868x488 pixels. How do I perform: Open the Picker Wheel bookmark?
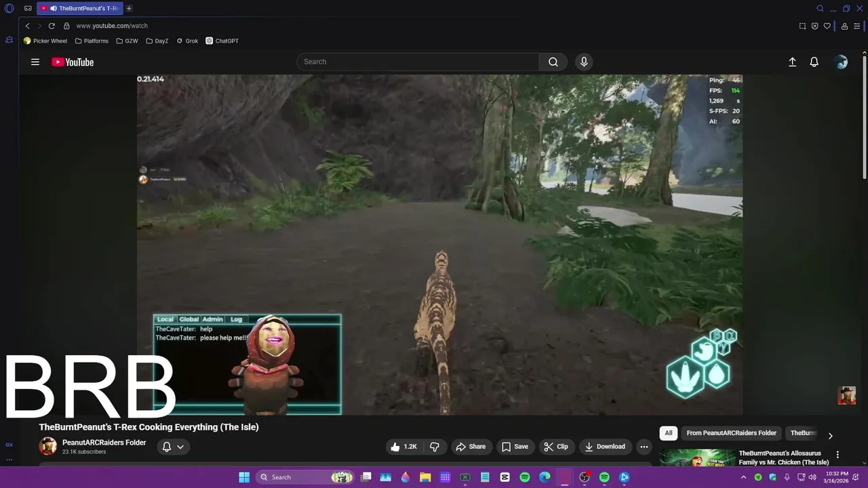(45, 41)
